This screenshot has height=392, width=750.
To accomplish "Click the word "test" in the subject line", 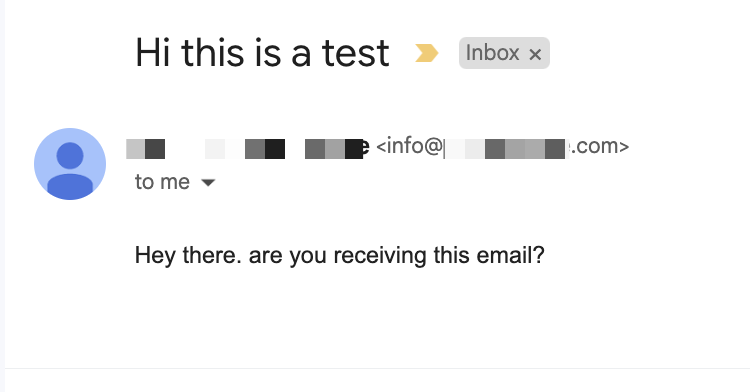I will pyautogui.click(x=355, y=53).
